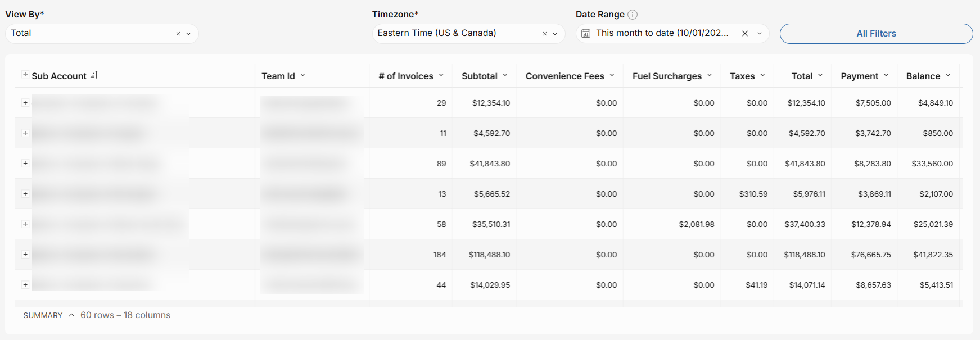This screenshot has width=980, height=340.
Task: Select the $41.19 taxes cell
Action: pos(757,285)
